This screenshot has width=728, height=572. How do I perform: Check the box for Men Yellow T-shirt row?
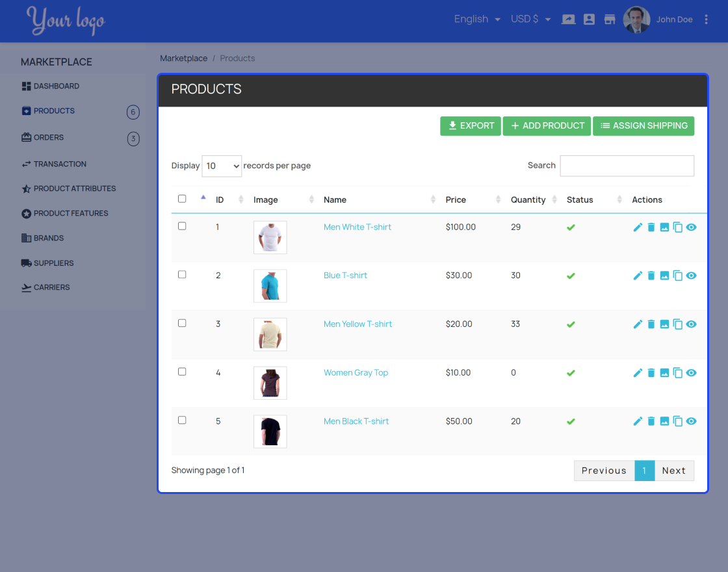[x=182, y=323]
